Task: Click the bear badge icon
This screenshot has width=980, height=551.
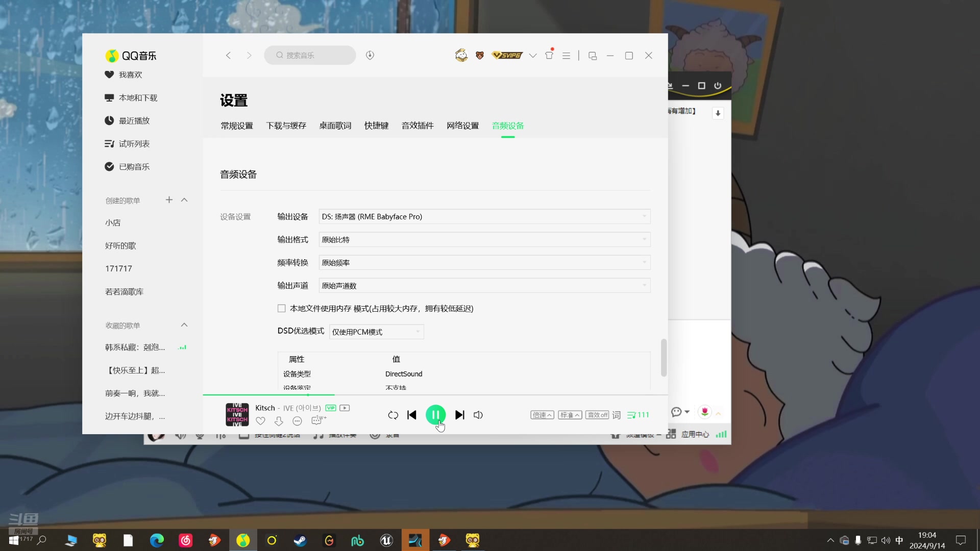Action: click(x=480, y=55)
